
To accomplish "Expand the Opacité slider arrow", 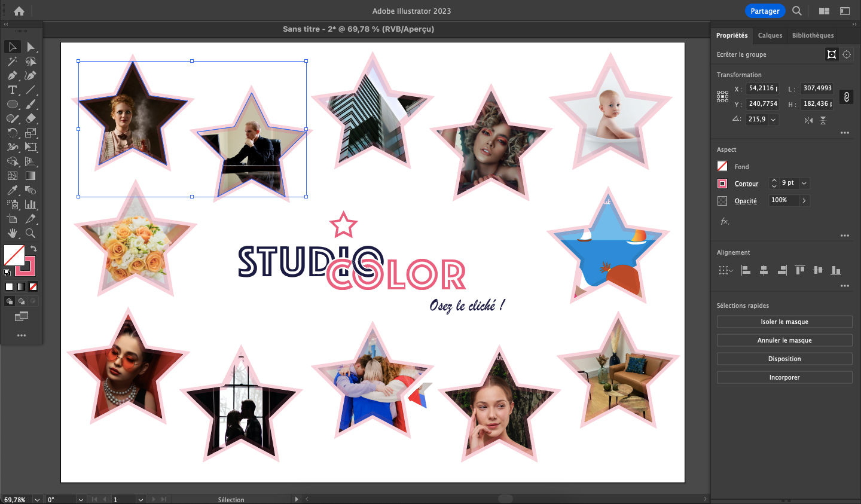I will (x=804, y=200).
